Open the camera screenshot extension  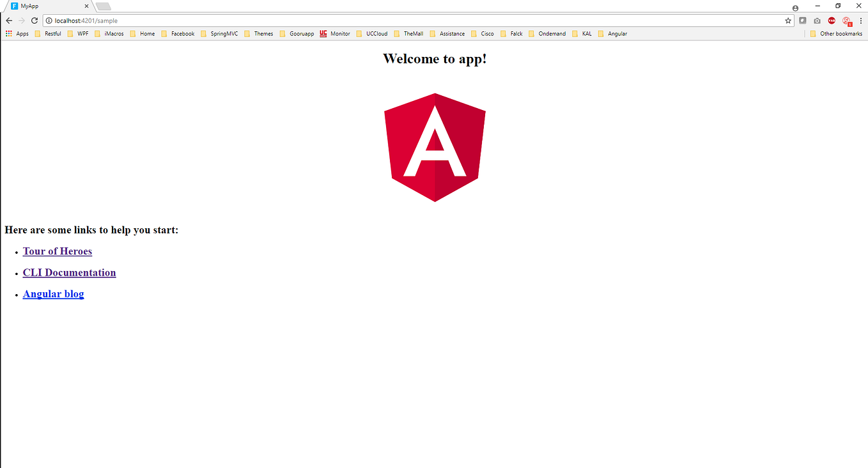817,20
